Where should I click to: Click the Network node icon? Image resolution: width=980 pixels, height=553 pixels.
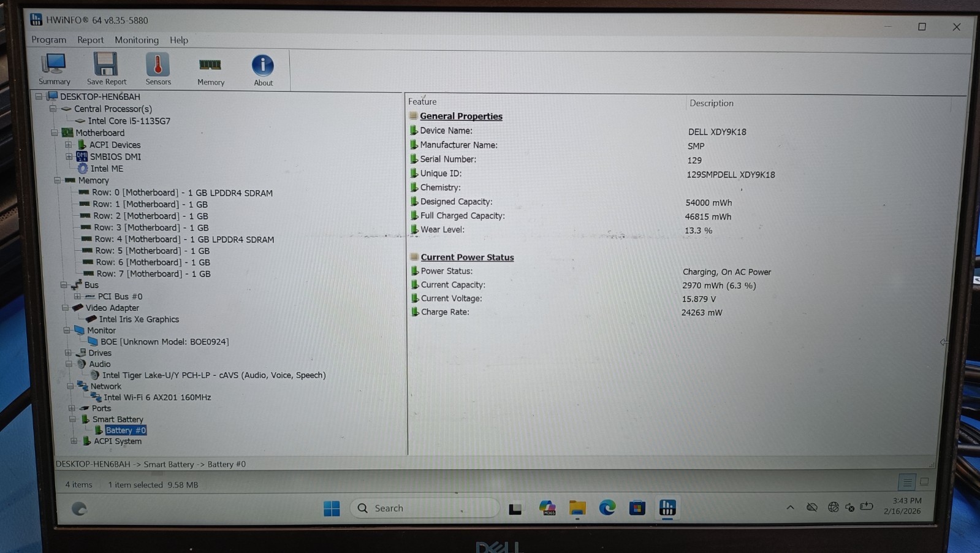[83, 386]
